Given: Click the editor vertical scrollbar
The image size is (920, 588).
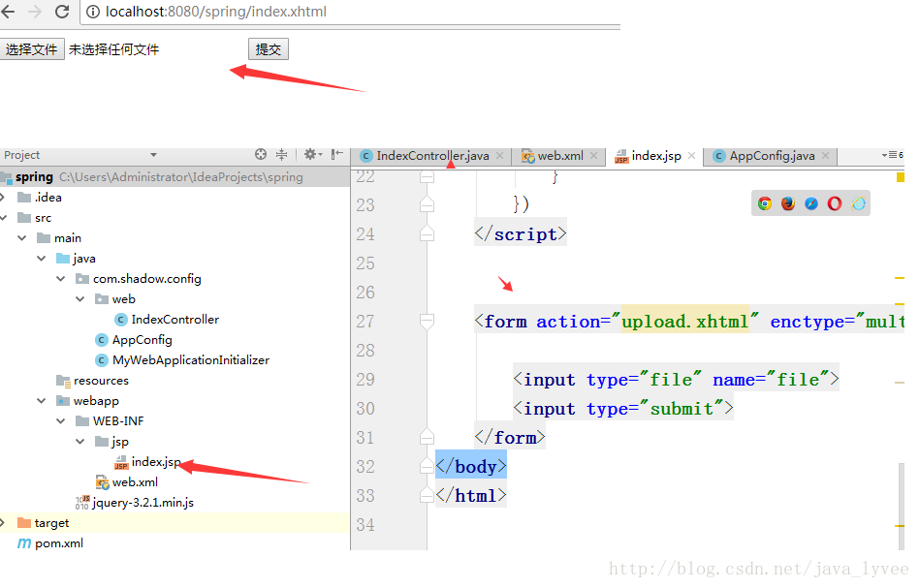Looking at the screenshot, I should 902,506.
